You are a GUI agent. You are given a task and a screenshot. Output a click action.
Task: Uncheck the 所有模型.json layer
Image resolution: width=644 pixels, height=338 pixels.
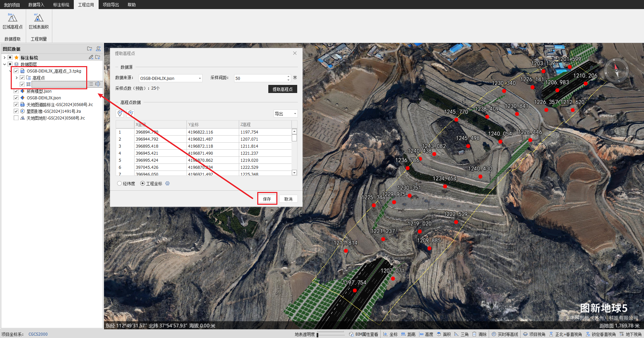(x=16, y=91)
